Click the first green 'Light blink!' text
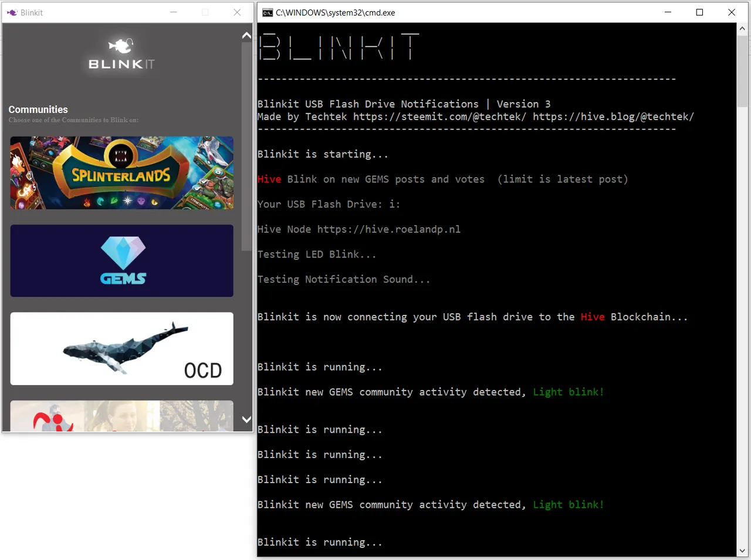 [x=569, y=392]
